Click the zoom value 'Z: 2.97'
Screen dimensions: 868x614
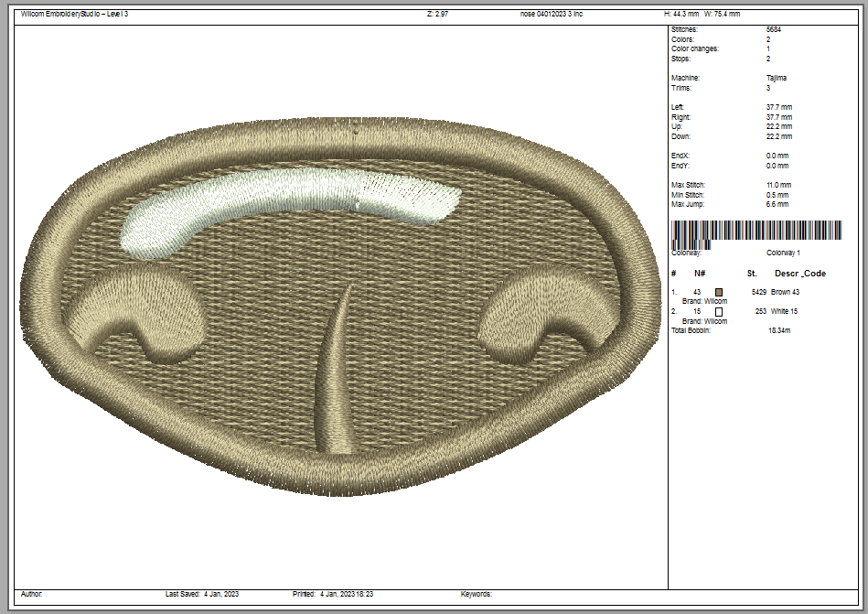click(437, 15)
